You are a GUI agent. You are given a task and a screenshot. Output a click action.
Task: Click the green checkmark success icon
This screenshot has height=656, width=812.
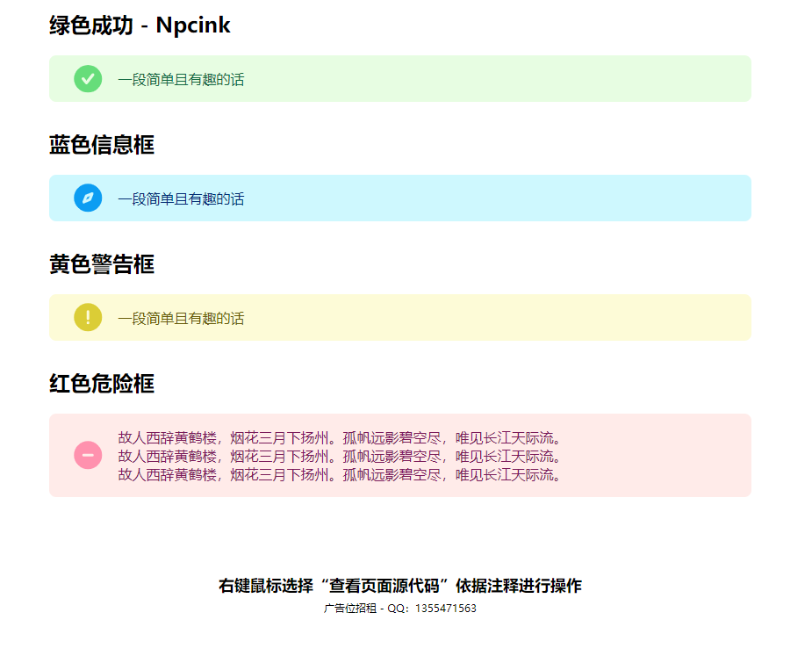pyautogui.click(x=88, y=79)
